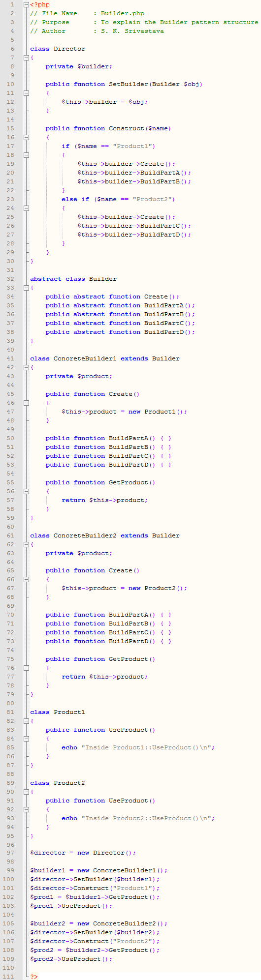261x980 pixels.
Task: Click "public abstract function BuildPartA();"
Action: pyautogui.click(x=120, y=305)
